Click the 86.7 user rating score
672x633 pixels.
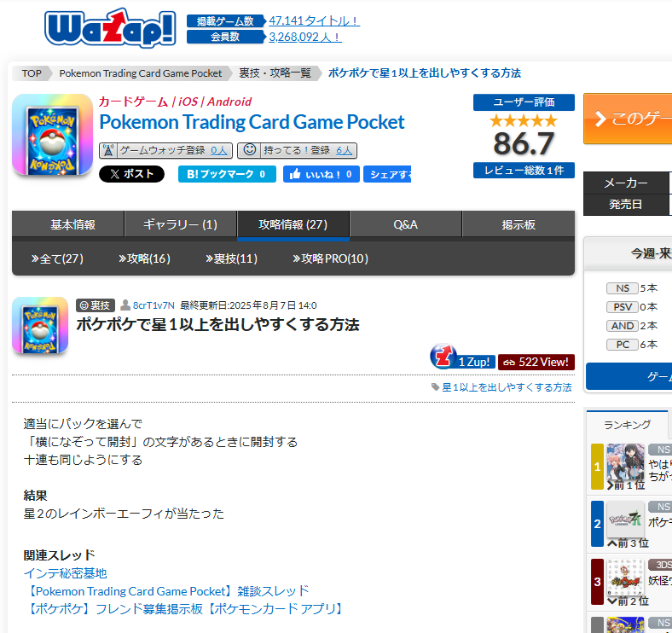(524, 143)
